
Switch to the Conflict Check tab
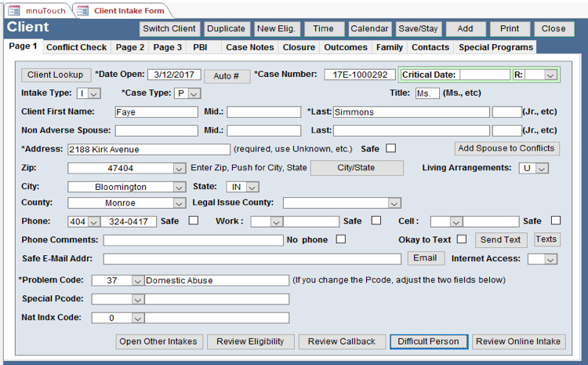(x=76, y=47)
